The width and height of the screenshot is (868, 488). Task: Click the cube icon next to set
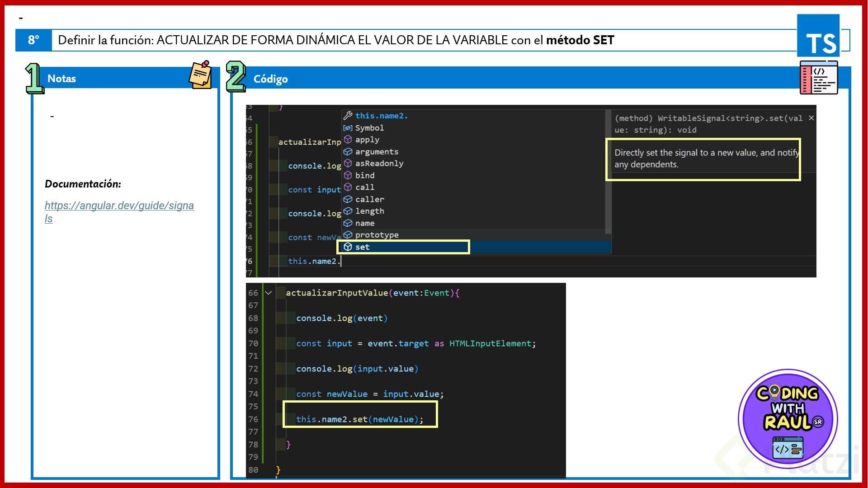[348, 247]
